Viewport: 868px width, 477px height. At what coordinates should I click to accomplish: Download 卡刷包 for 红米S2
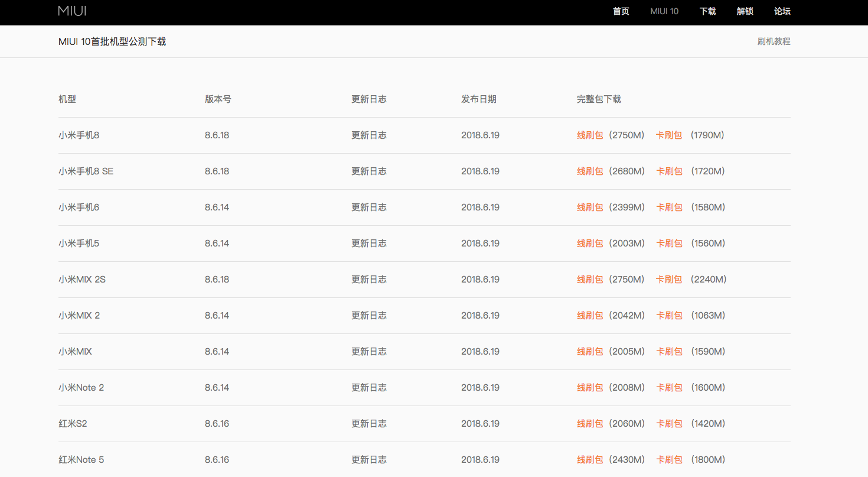(x=669, y=424)
